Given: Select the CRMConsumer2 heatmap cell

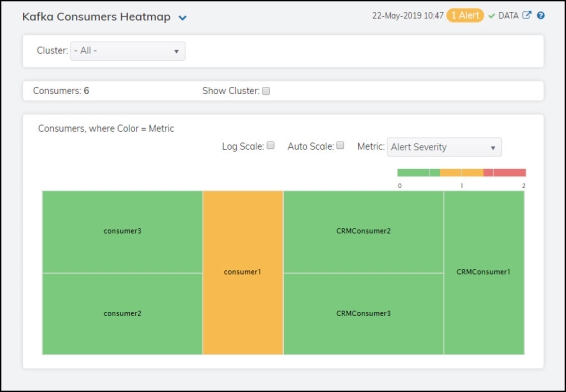Looking at the screenshot, I should [x=363, y=232].
